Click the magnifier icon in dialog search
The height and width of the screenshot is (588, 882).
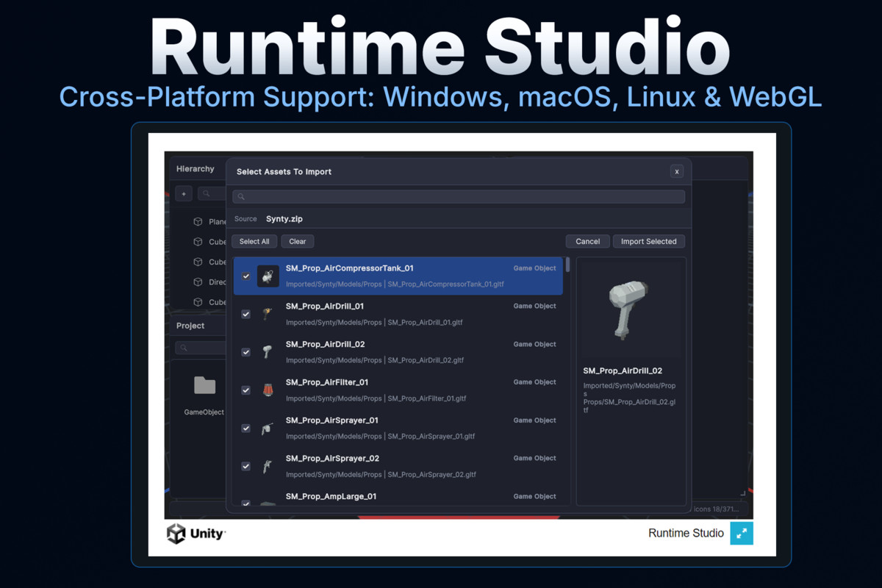tap(241, 197)
